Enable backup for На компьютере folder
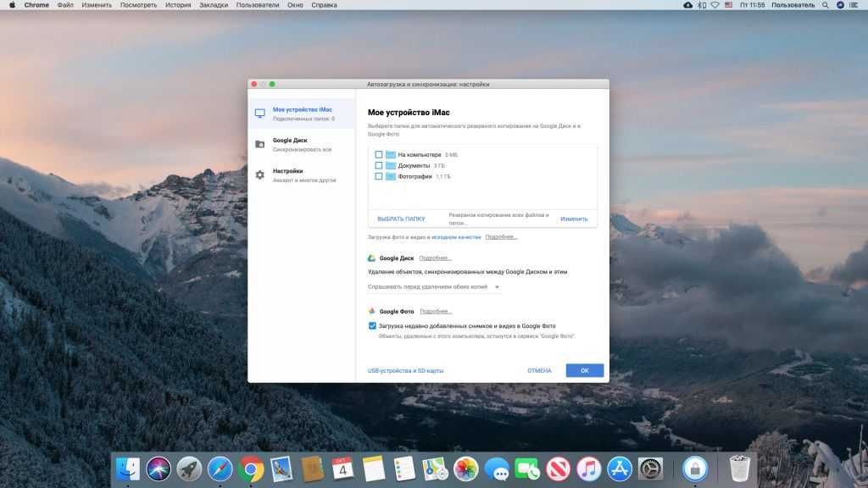This screenshot has height=488, width=868. point(379,155)
